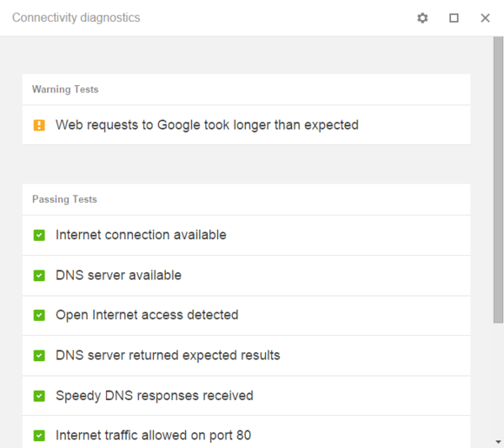
Task: Click the Passing Tests section header
Action: coord(64,199)
